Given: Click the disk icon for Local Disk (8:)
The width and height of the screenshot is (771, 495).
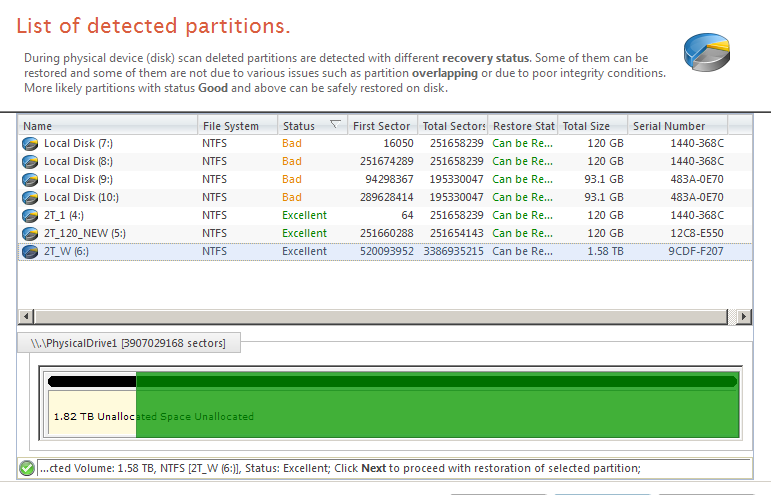Looking at the screenshot, I should click(30, 162).
